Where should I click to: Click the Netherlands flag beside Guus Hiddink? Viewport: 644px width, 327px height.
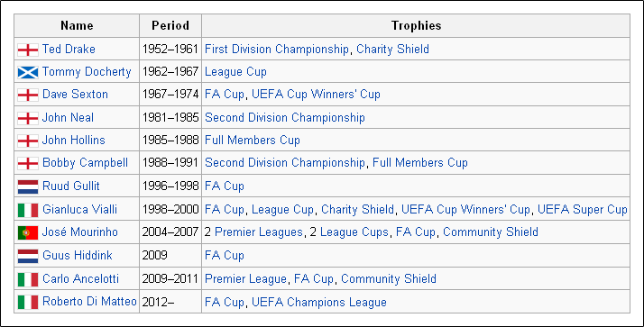click(x=28, y=256)
